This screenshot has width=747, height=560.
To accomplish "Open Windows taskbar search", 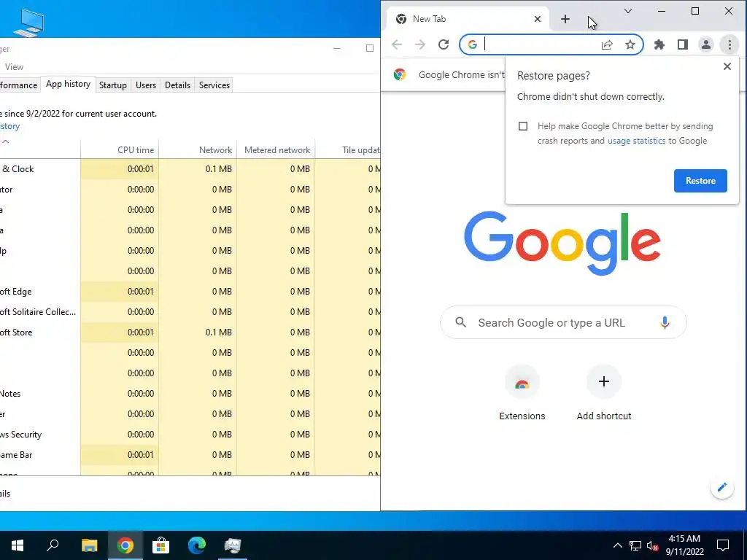I will (x=53, y=545).
